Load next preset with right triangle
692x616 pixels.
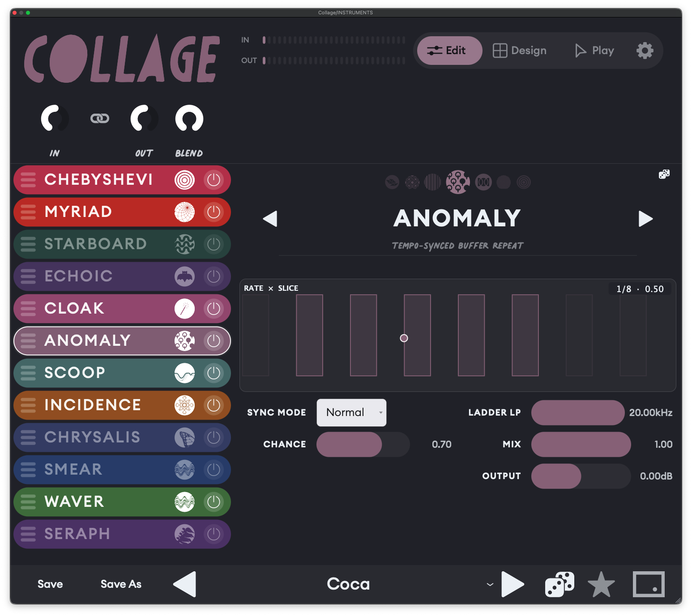point(513,584)
